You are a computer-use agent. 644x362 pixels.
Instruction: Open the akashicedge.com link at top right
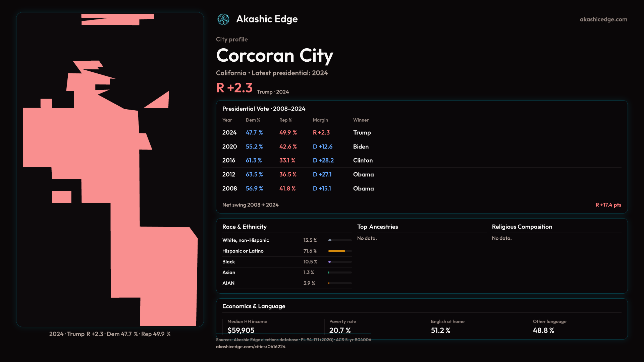point(603,19)
